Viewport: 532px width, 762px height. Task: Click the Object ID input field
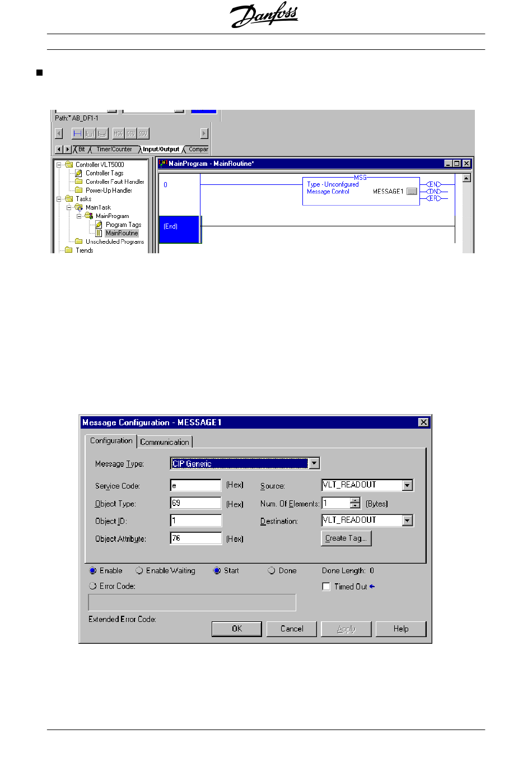pyautogui.click(x=196, y=521)
